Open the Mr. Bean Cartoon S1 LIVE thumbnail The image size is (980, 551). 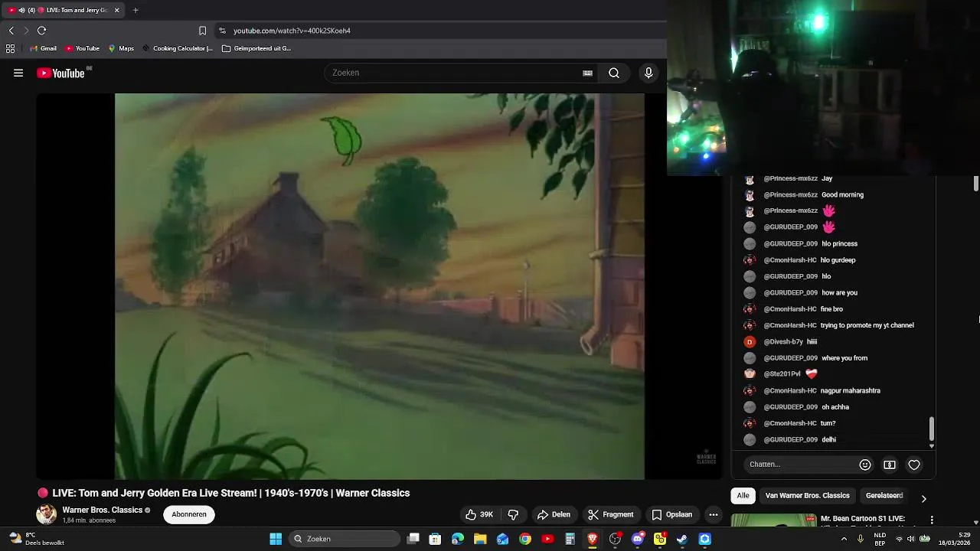click(x=773, y=520)
